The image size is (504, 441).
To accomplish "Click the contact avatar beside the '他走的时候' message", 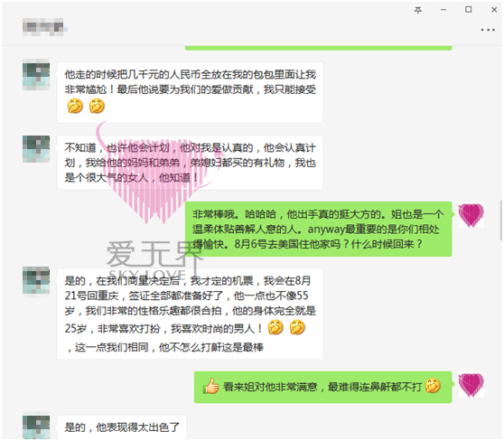I will coord(36,75).
